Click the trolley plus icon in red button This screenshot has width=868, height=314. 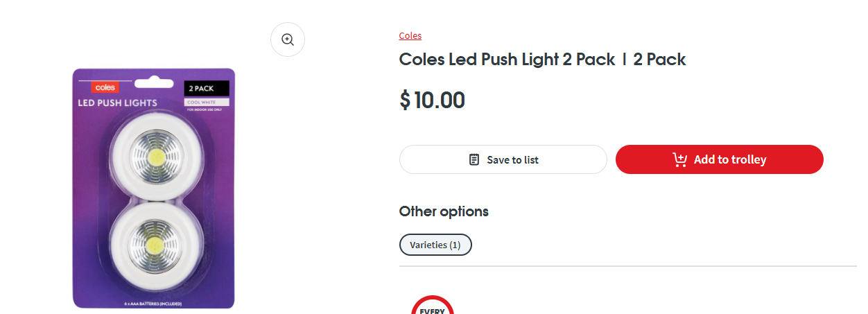tap(680, 159)
